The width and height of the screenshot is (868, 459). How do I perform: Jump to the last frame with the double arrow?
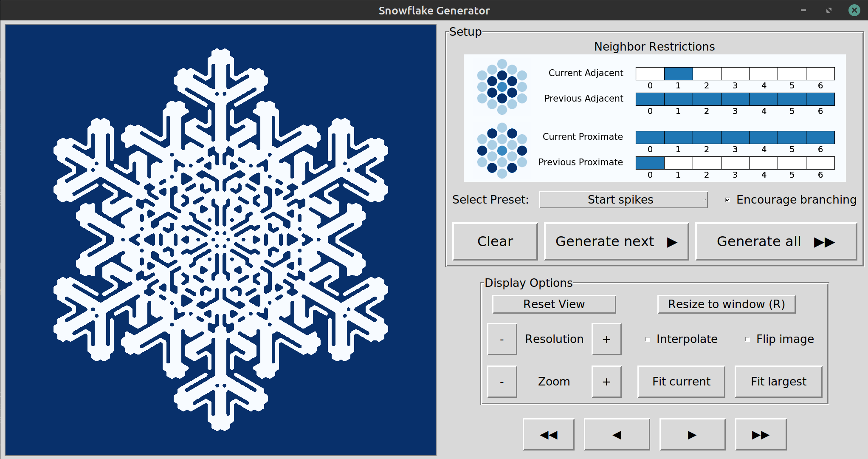click(760, 434)
